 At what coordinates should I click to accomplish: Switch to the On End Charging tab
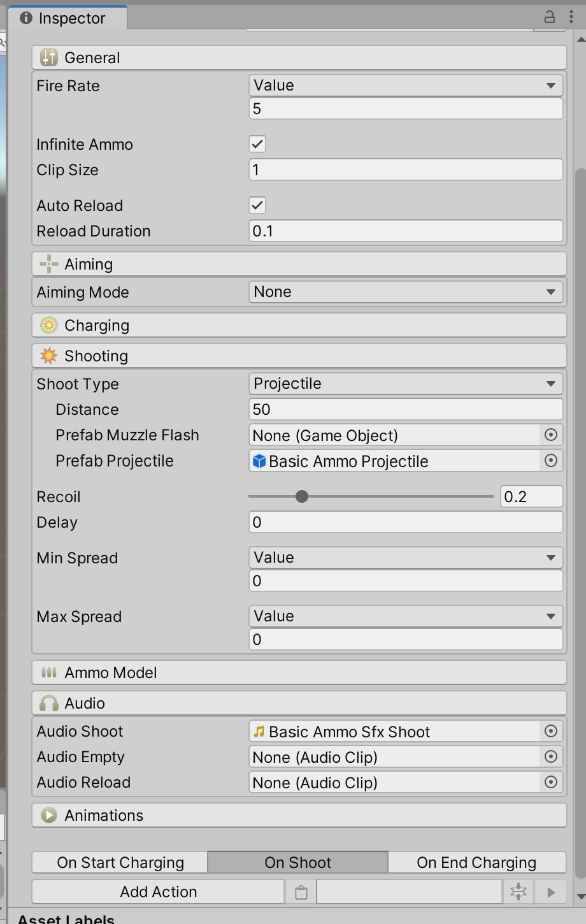pyautogui.click(x=476, y=863)
